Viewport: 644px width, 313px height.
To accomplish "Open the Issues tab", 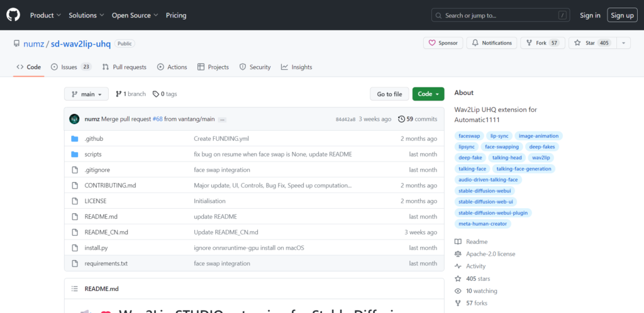I will (x=70, y=67).
